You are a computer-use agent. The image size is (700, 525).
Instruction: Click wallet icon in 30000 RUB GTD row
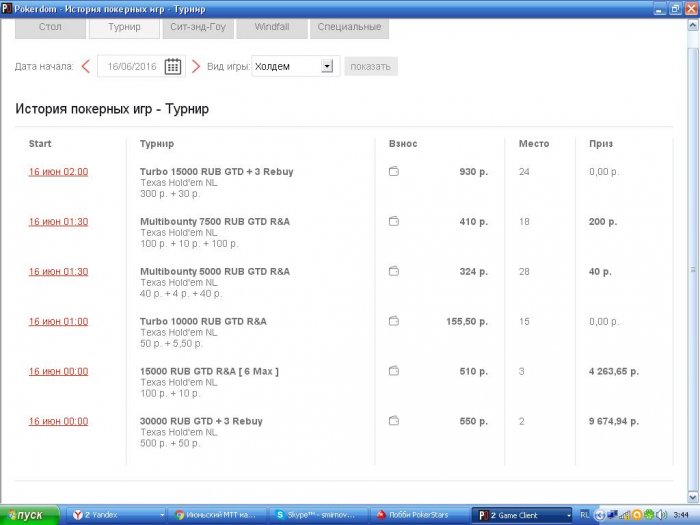point(394,421)
